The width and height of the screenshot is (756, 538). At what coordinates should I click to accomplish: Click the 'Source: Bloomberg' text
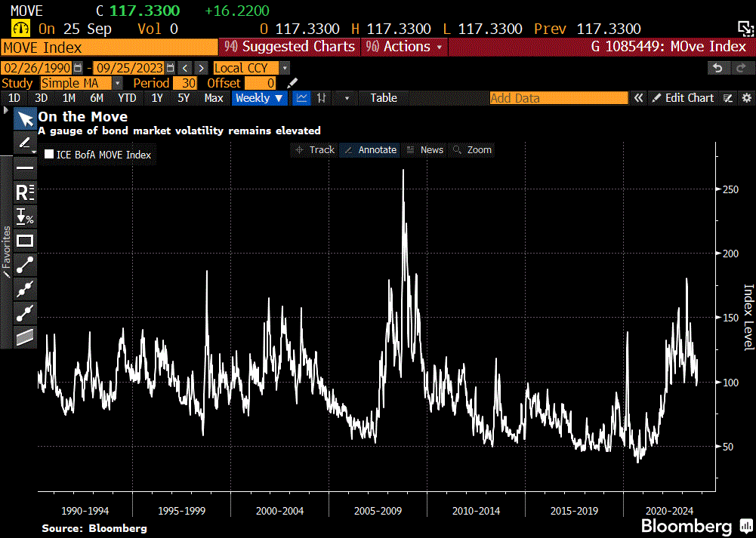tap(94, 528)
